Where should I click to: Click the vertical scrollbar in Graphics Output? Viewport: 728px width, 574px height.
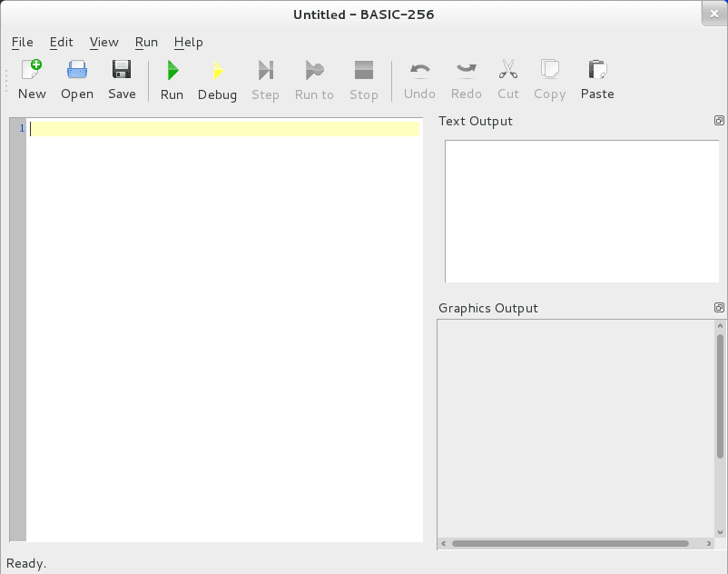720,396
